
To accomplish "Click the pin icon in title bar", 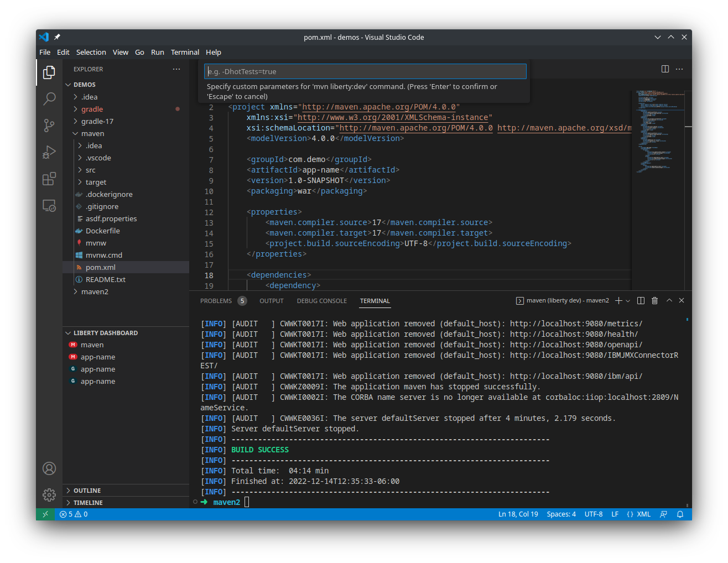I will coord(57,37).
